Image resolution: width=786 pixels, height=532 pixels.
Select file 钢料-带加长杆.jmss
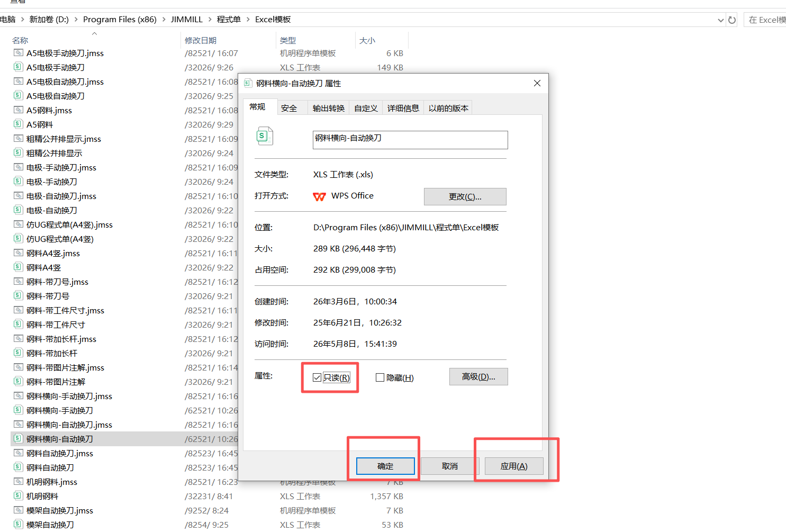pos(61,339)
